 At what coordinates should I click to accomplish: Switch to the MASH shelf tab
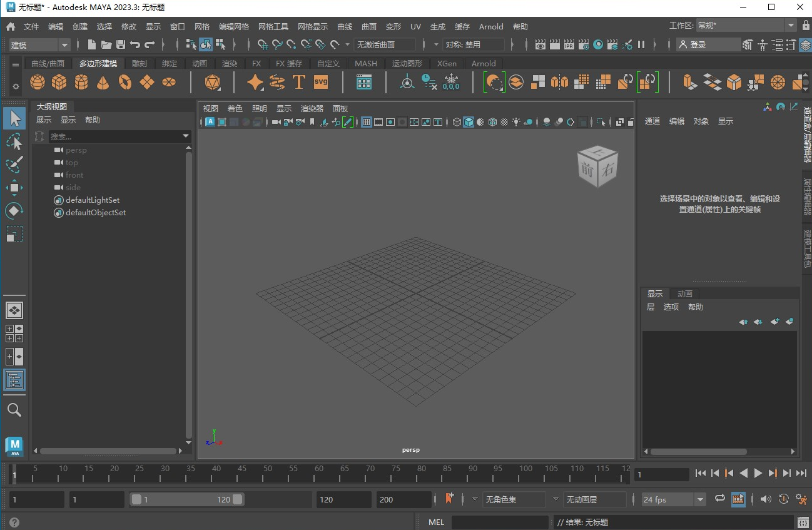pyautogui.click(x=366, y=63)
